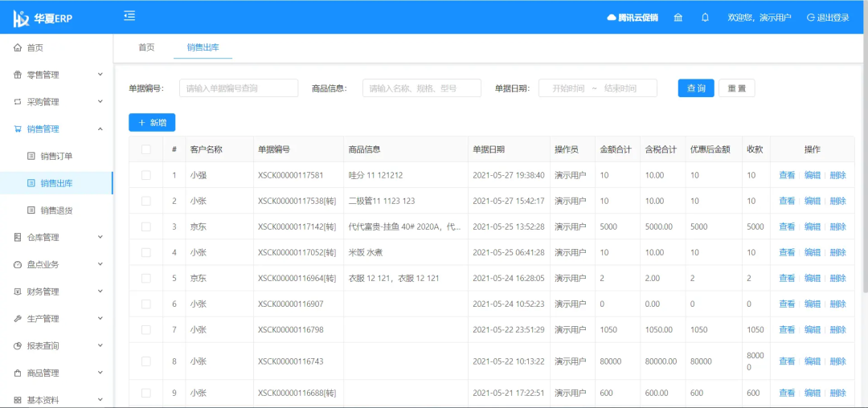This screenshot has height=408, width=868.
Task: Click the cloud icon beside 腾讯云促销
Action: point(612,18)
